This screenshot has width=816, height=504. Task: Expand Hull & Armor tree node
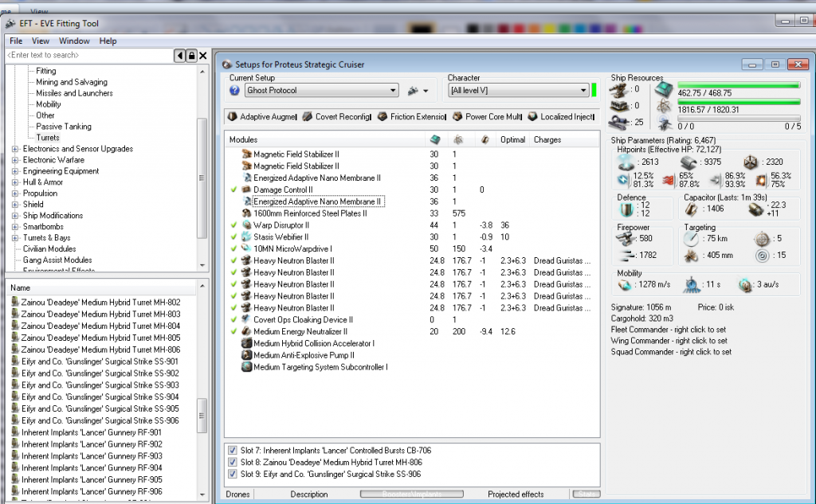pyautogui.click(x=15, y=182)
